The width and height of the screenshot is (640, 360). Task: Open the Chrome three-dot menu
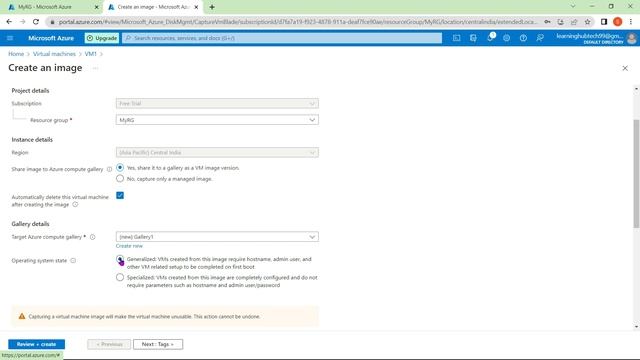(x=631, y=22)
